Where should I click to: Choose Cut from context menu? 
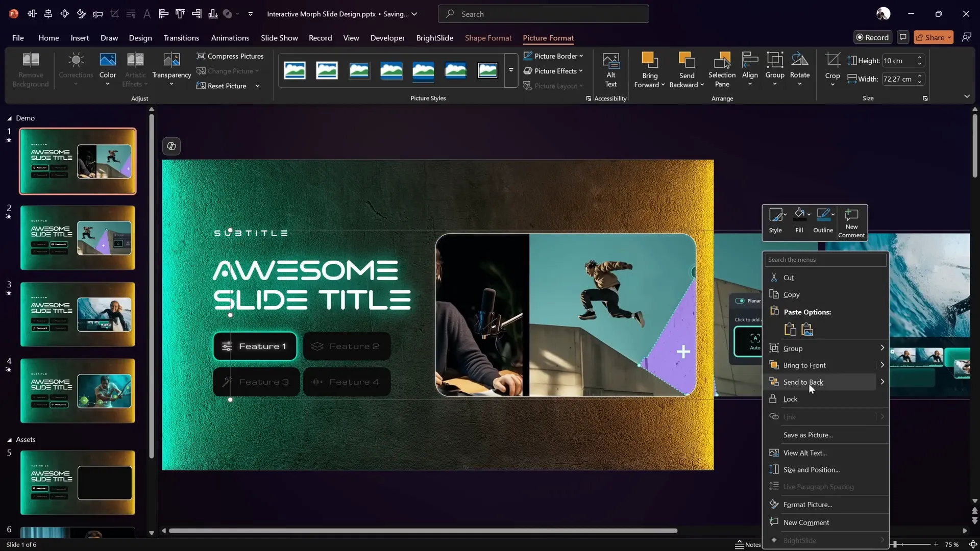pos(826,278)
